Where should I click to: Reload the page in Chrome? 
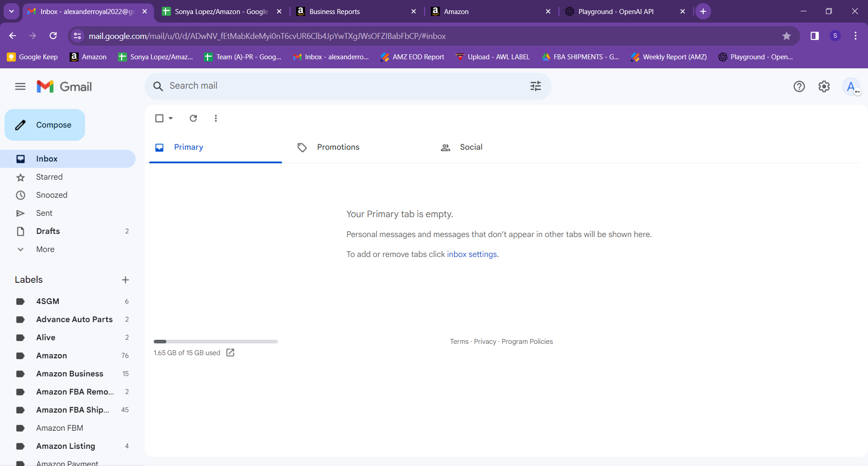pyautogui.click(x=53, y=36)
